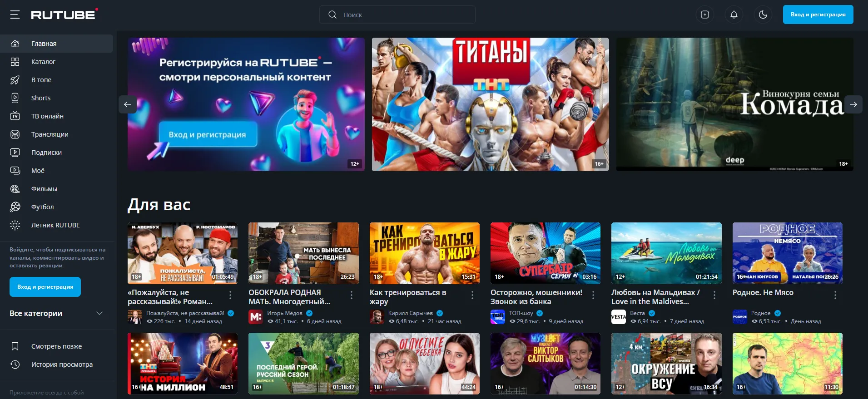This screenshot has height=399, width=868.
Task: Open options for Любовь на Мальдивах video
Action: [x=714, y=295]
